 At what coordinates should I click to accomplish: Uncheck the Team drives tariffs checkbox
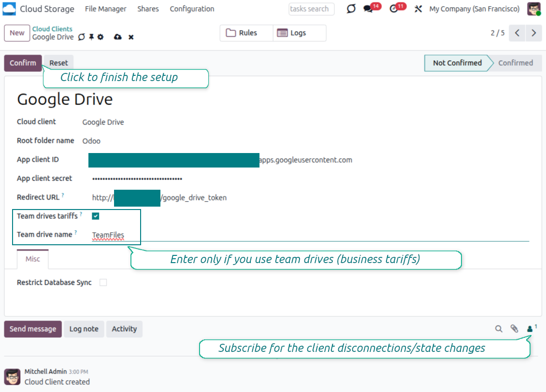(96, 216)
